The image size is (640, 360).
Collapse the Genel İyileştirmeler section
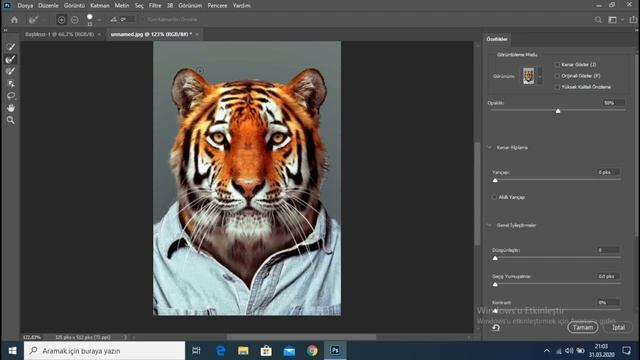[489, 225]
